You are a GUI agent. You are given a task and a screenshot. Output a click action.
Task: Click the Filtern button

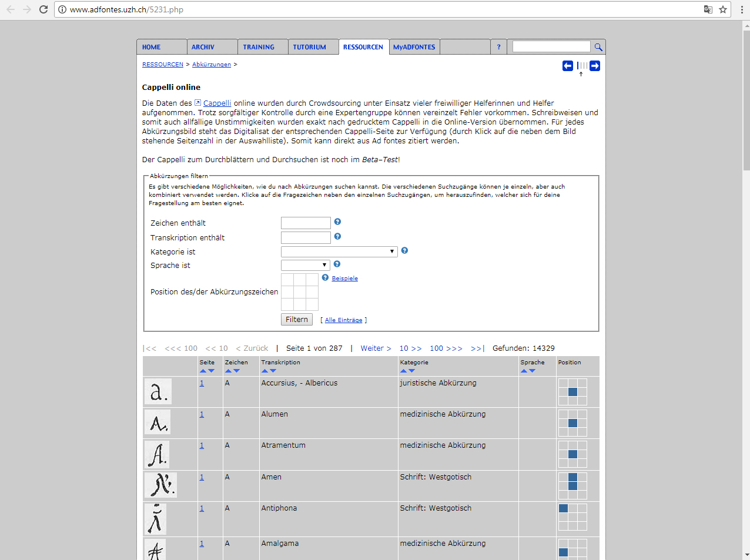pyautogui.click(x=297, y=319)
